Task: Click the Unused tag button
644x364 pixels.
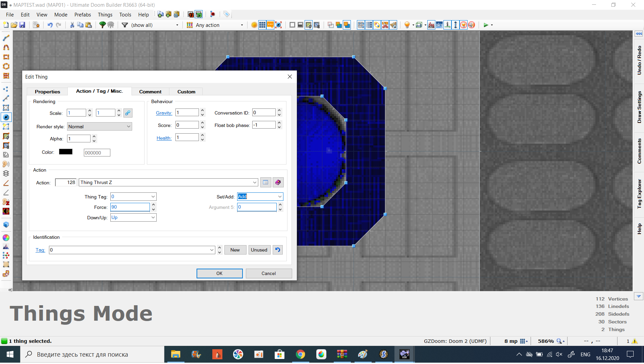Action: click(259, 250)
